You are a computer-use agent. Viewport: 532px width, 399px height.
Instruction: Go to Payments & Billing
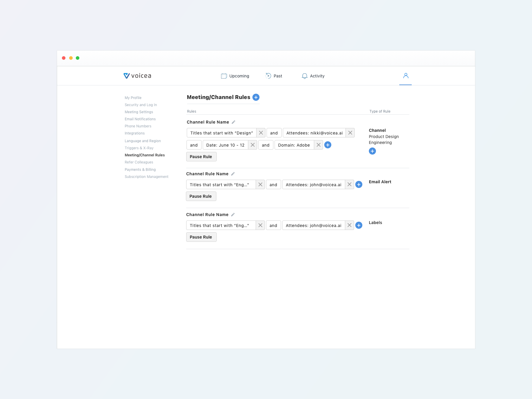coord(140,170)
